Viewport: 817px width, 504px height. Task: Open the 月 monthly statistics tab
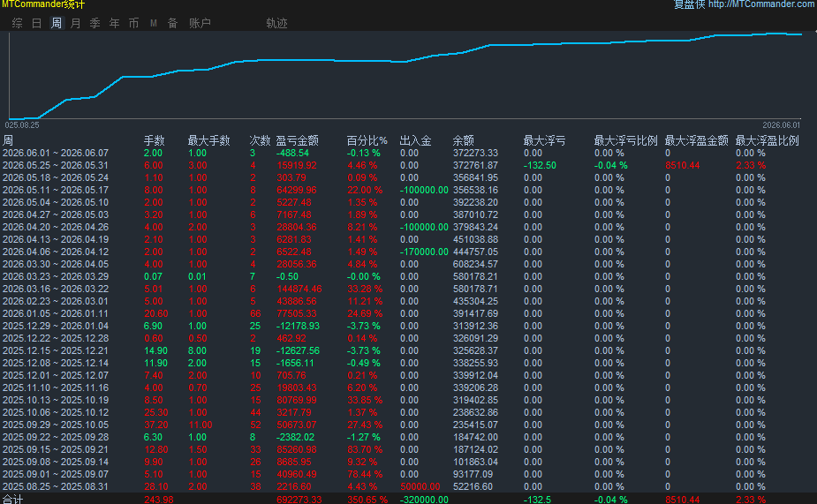coord(76,23)
